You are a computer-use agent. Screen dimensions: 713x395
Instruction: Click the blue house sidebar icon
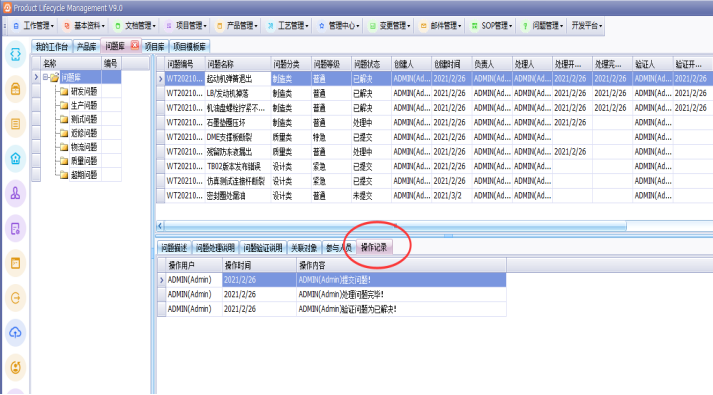point(15,159)
